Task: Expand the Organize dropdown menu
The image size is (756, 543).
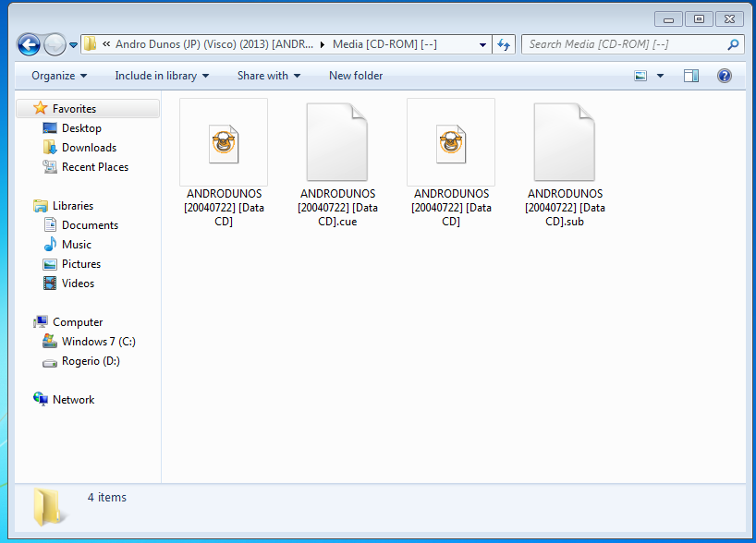Action: pos(59,76)
